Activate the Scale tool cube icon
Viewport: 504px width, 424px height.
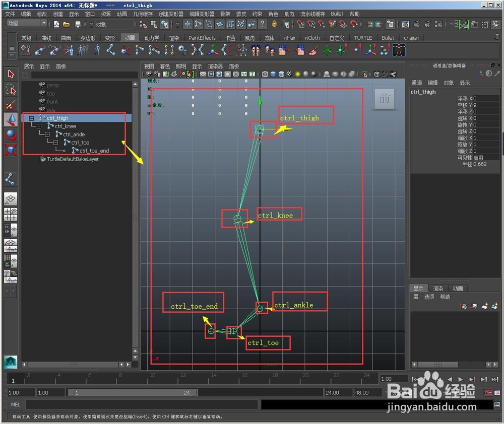click(x=11, y=150)
